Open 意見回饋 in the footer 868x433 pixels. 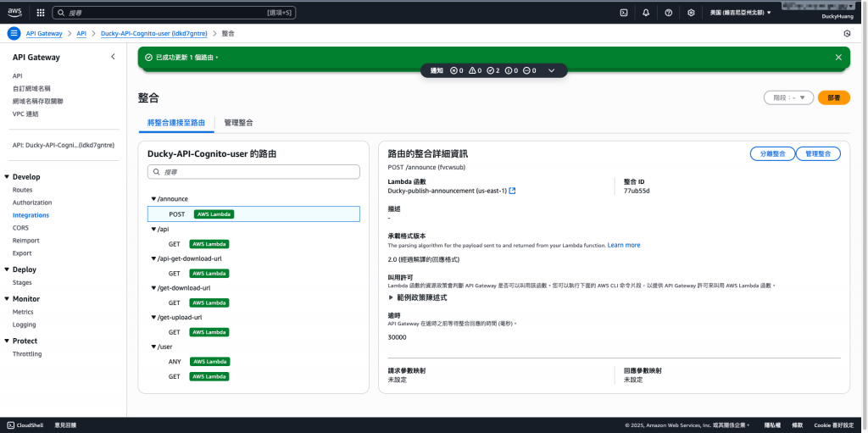65,425
